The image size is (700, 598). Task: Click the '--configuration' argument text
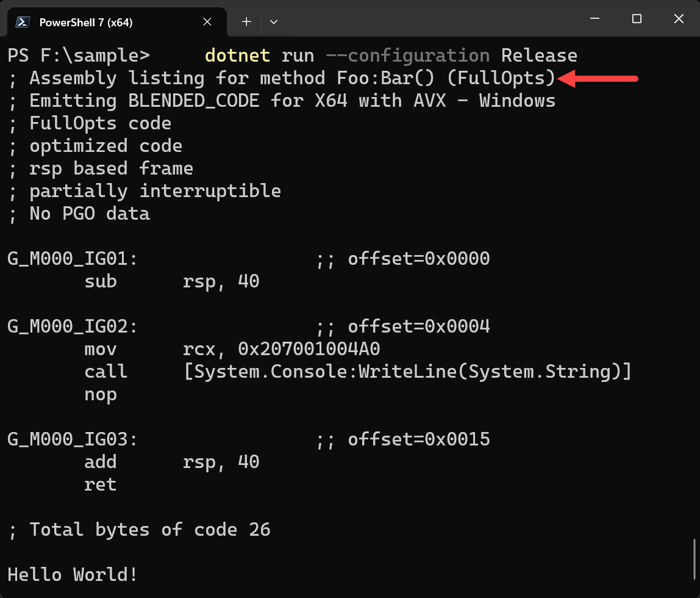click(x=407, y=56)
